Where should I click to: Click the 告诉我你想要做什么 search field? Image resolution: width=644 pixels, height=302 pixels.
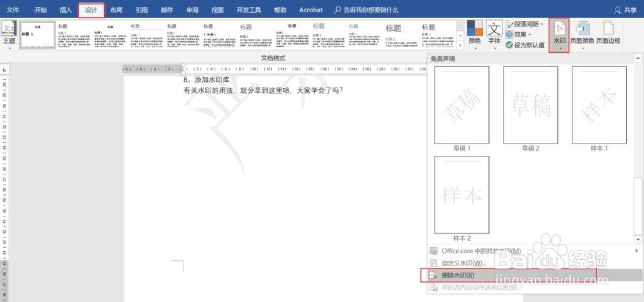pyautogui.click(x=371, y=10)
